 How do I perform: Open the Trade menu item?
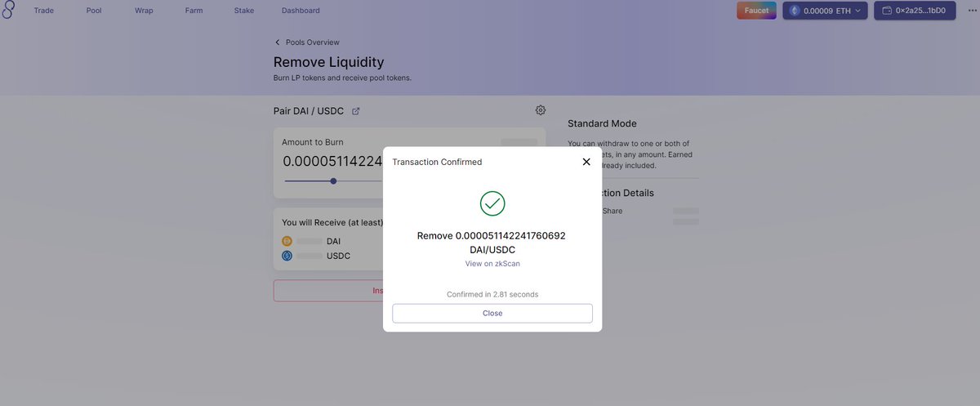tap(44, 11)
